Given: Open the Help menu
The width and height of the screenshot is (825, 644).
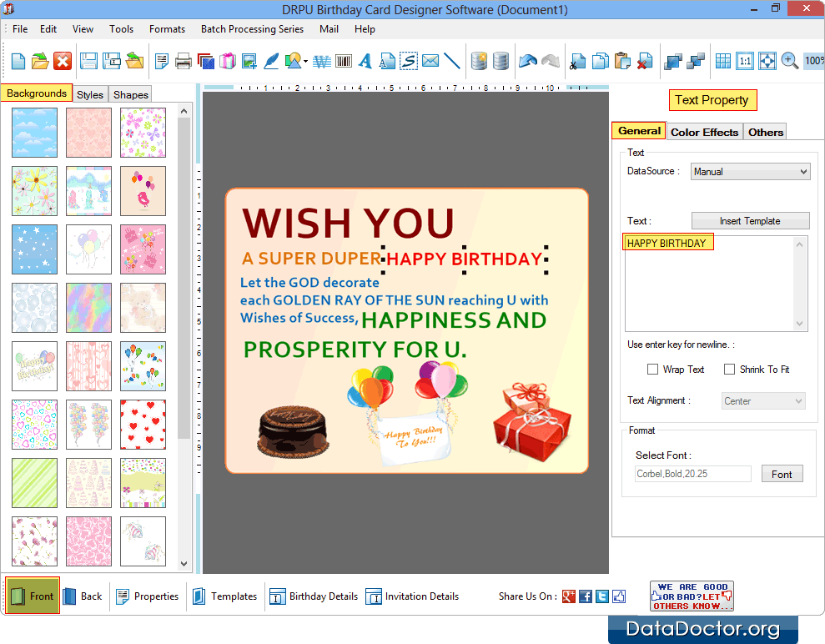Looking at the screenshot, I should pyautogui.click(x=365, y=29).
